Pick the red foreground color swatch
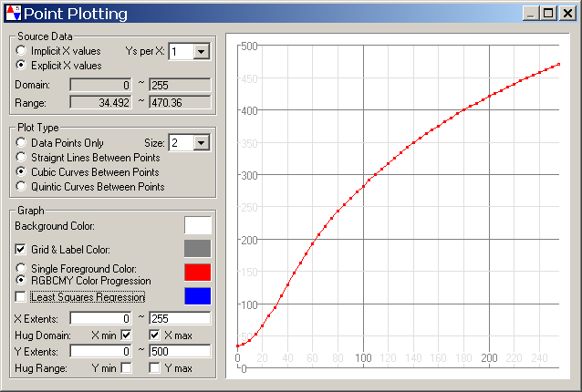The width and height of the screenshot is (582, 392). (197, 273)
